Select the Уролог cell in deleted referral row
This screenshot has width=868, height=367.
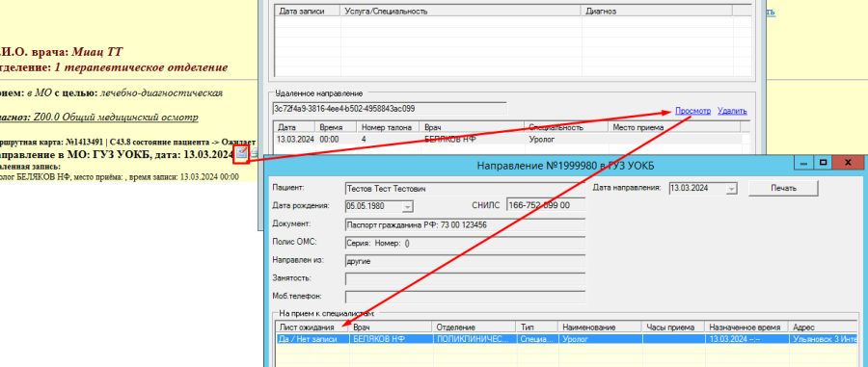point(566,140)
